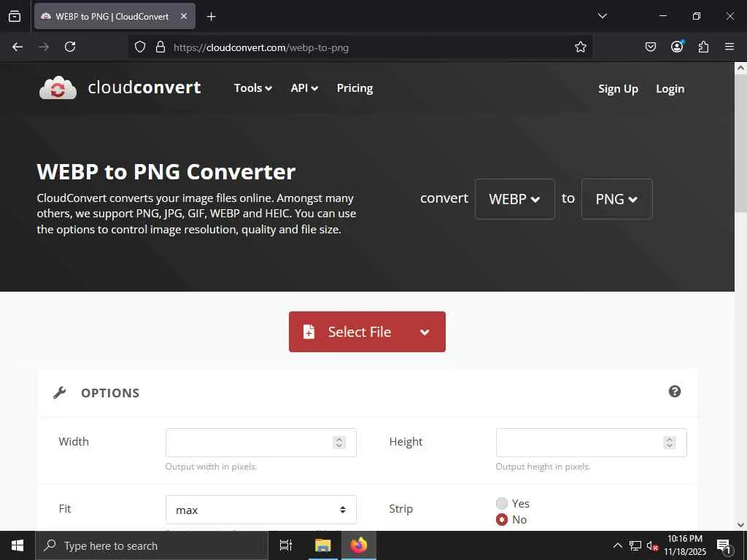Image resolution: width=747 pixels, height=560 pixels.
Task: Go to Sign Up page
Action: [x=618, y=89]
